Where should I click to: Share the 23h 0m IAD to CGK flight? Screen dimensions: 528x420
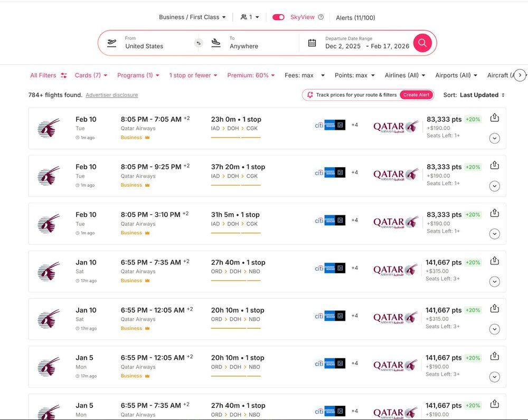coord(494,118)
